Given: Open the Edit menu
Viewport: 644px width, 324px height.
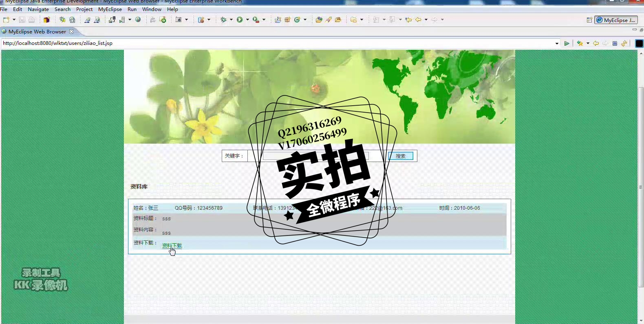Looking at the screenshot, I should click(x=18, y=9).
